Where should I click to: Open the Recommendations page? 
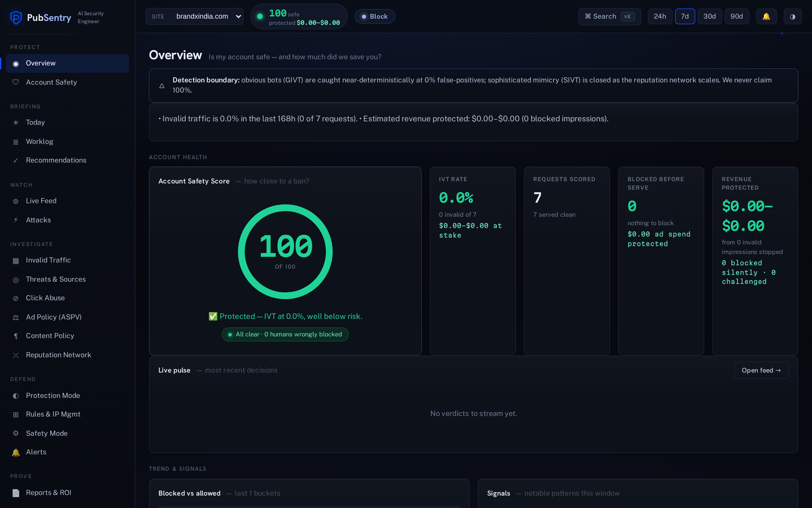(67, 160)
